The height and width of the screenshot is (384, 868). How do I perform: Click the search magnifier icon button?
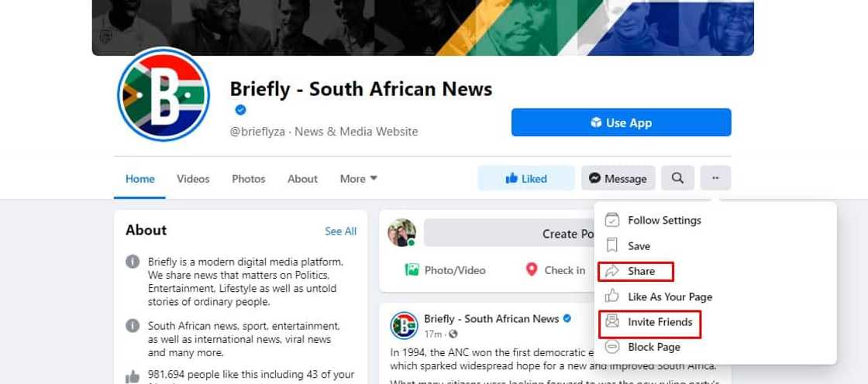pyautogui.click(x=677, y=178)
